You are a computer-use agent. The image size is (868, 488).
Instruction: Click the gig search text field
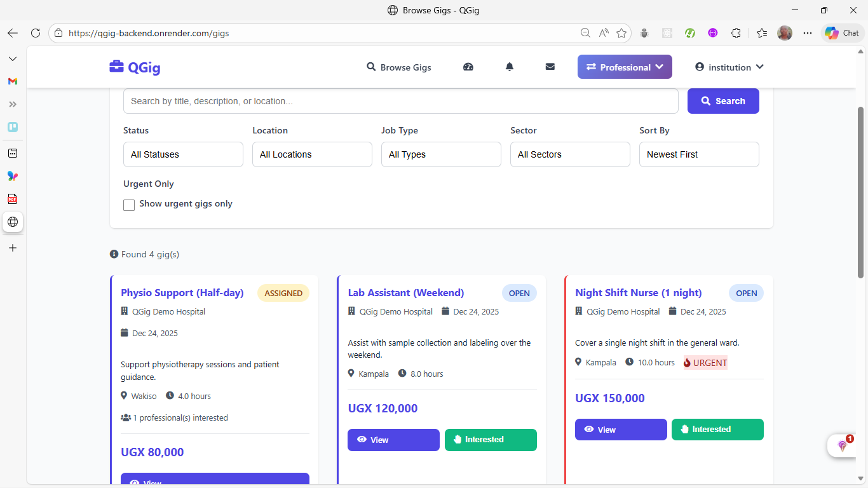pos(400,101)
